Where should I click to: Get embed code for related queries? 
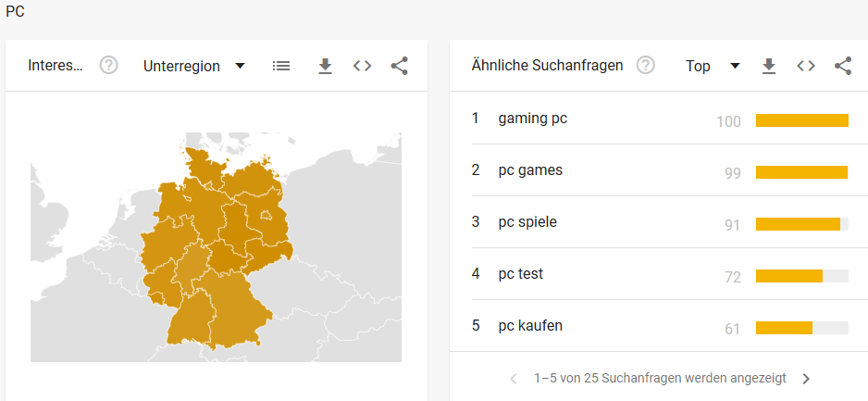point(805,66)
